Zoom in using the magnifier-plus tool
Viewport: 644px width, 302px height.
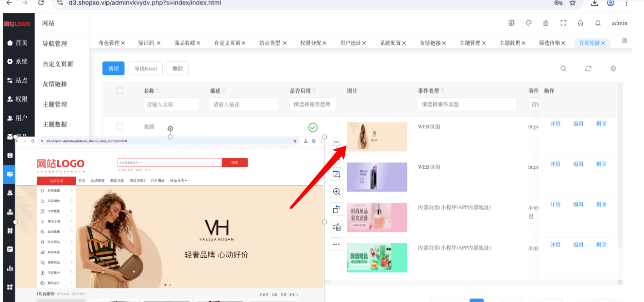337,192
